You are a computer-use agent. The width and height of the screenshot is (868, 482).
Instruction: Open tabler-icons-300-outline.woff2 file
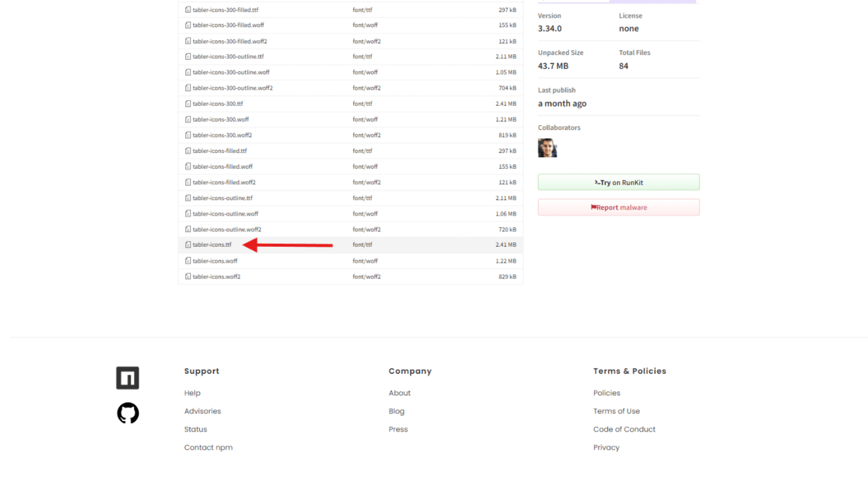232,88
